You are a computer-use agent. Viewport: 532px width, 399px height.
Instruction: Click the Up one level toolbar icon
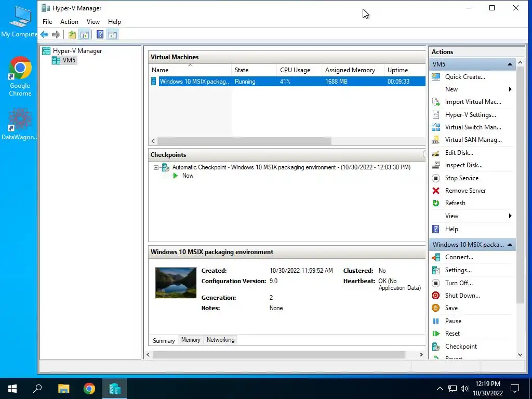(x=72, y=34)
